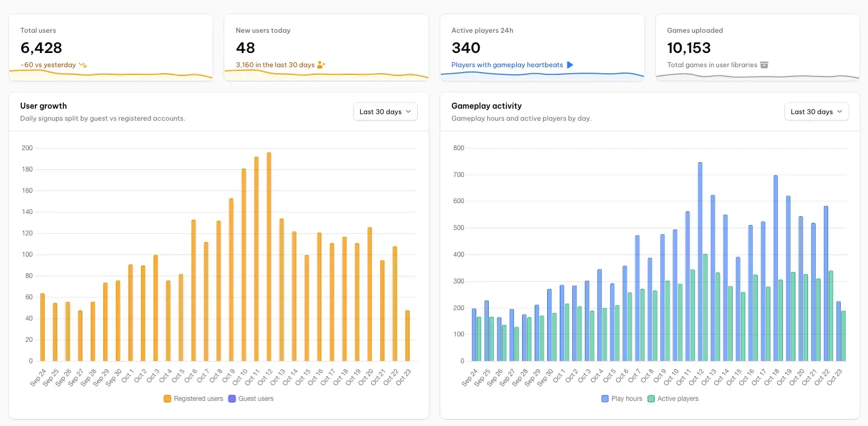Click the Oct 23 bar in User growth chart

click(408, 336)
